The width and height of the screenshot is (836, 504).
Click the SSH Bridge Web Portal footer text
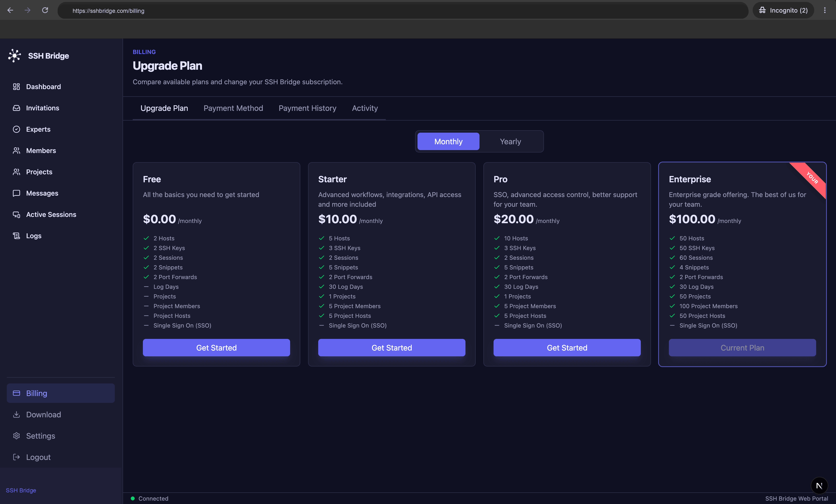click(796, 498)
